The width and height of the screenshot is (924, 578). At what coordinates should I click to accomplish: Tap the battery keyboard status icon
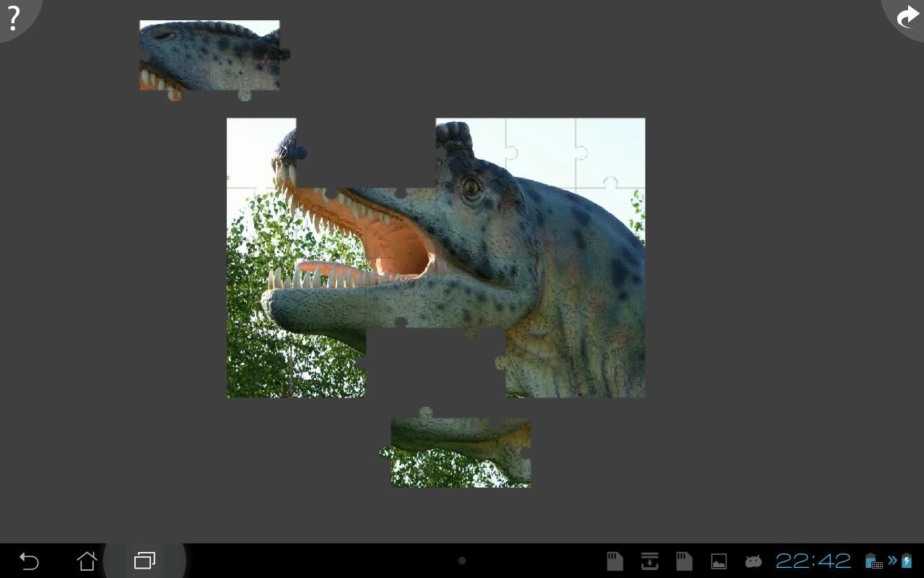(x=873, y=561)
